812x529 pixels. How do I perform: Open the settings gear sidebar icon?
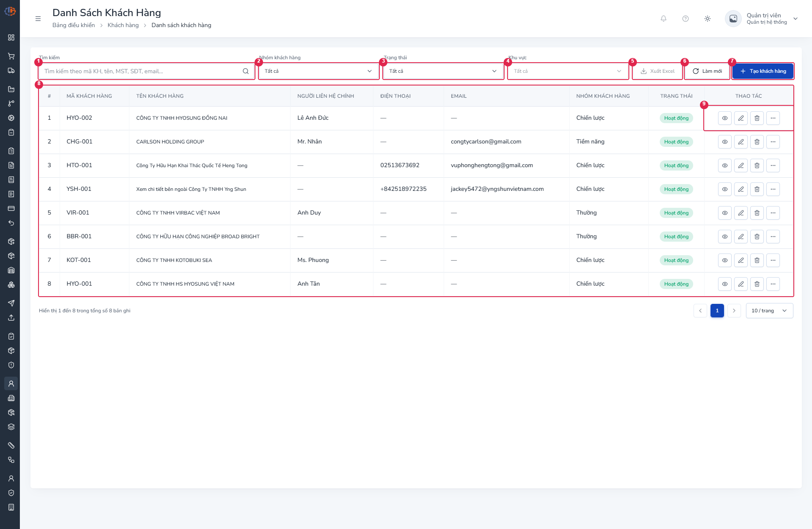pyautogui.click(x=11, y=118)
